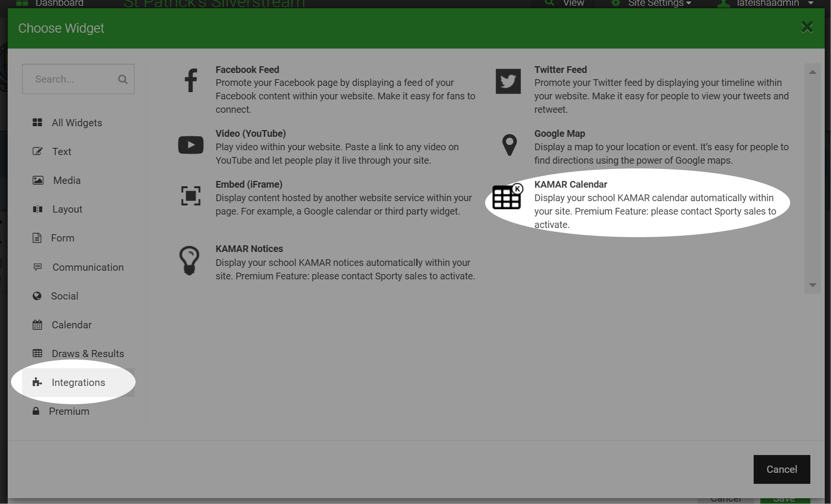Screen dimensions: 831x504
Task: Open the Media widget category
Action: [x=78, y=180]
